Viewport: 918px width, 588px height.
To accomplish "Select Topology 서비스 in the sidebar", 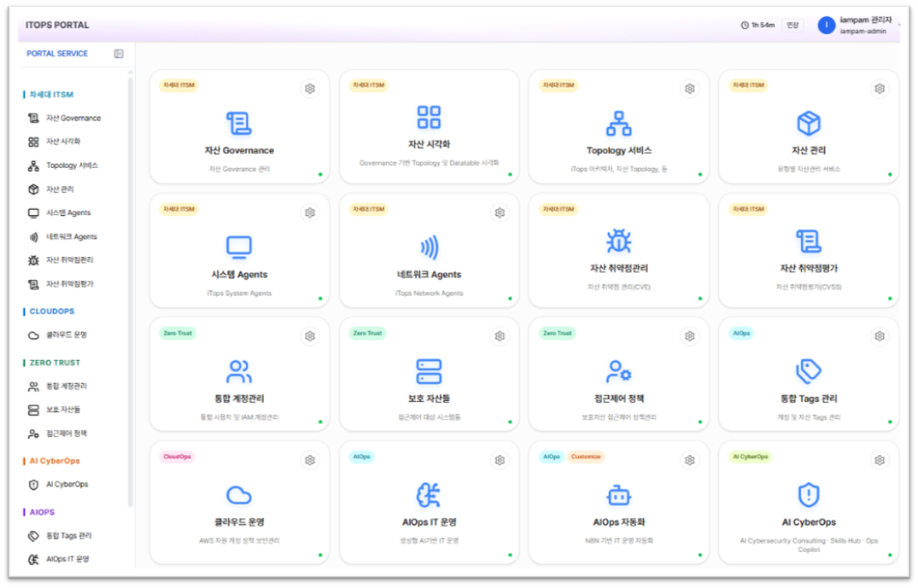I will 62,166.
